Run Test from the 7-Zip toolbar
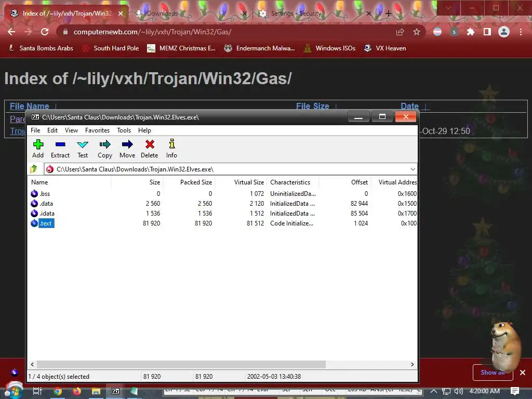The width and height of the screenshot is (532, 399). pos(83,149)
